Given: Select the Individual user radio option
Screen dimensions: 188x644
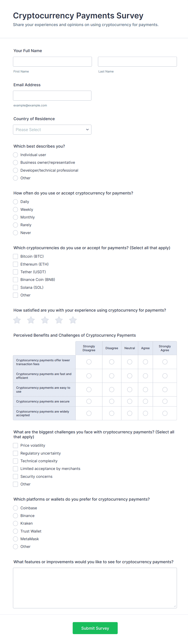Looking at the screenshot, I should point(16,155).
